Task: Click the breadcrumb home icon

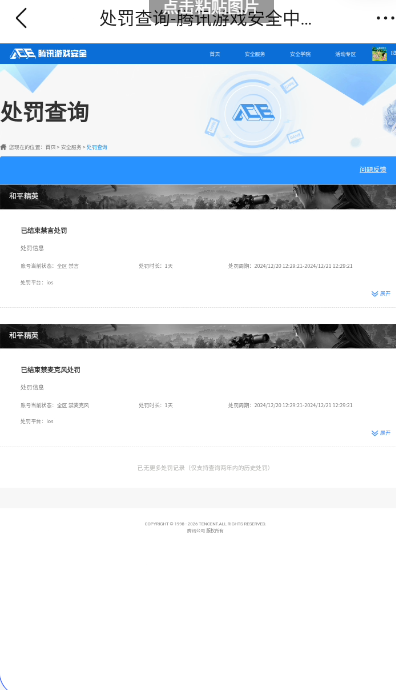Action: (x=4, y=147)
